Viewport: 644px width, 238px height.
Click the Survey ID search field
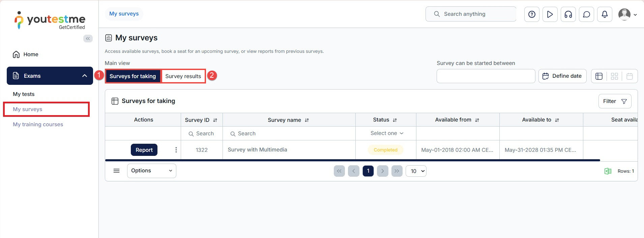point(202,133)
